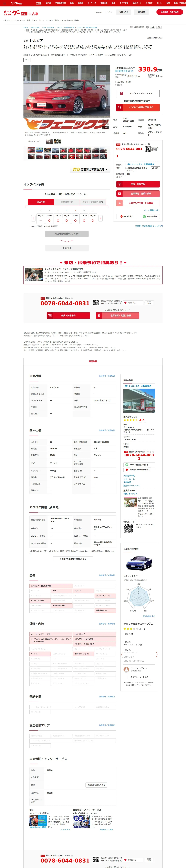
Task: Open ショールーム link
Action: [x=129, y=479]
